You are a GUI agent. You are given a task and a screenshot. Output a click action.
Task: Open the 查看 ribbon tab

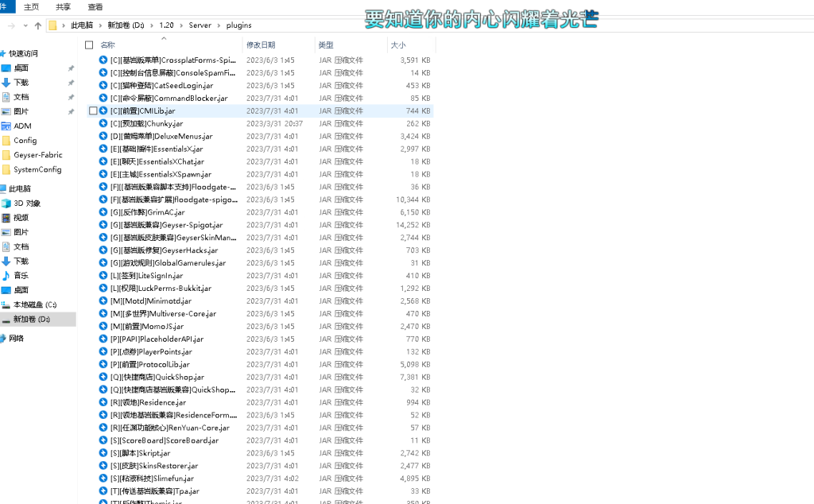[x=95, y=6]
